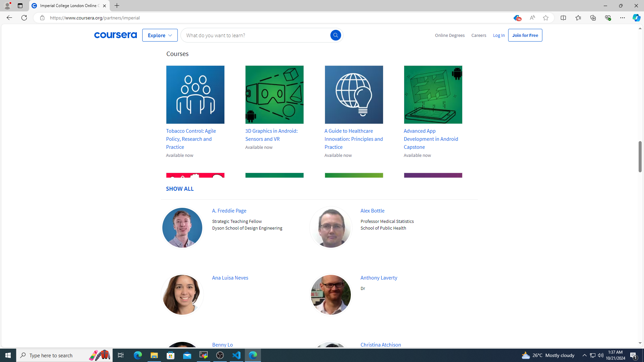The width and height of the screenshot is (644, 362).
Task: Click the vertical scrollbar thumb
Action: [x=640, y=157]
